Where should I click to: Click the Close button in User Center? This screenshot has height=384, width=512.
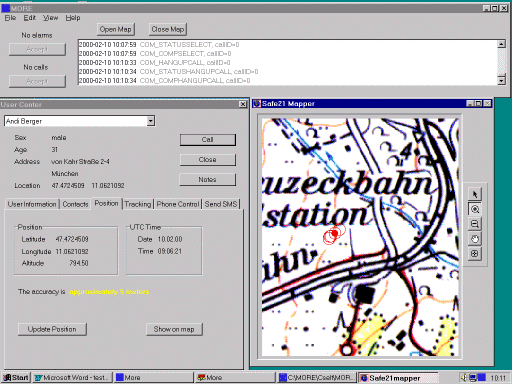point(207,160)
